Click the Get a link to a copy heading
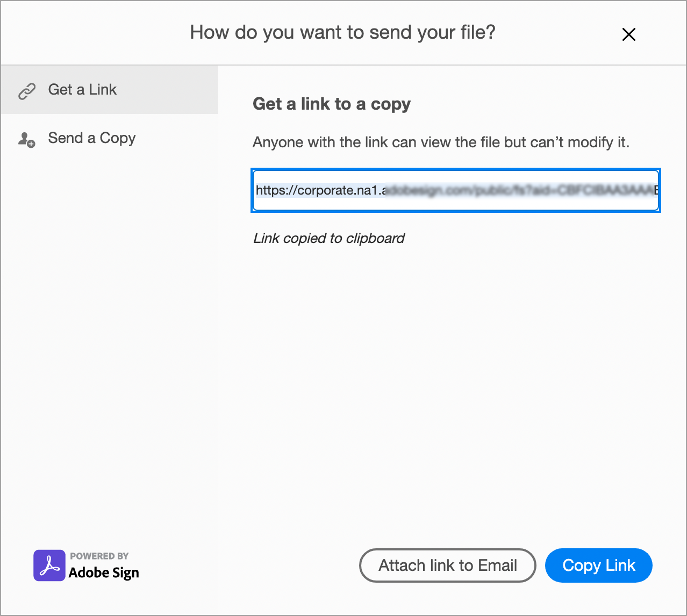Viewport: 687px width, 616px height. point(332,104)
